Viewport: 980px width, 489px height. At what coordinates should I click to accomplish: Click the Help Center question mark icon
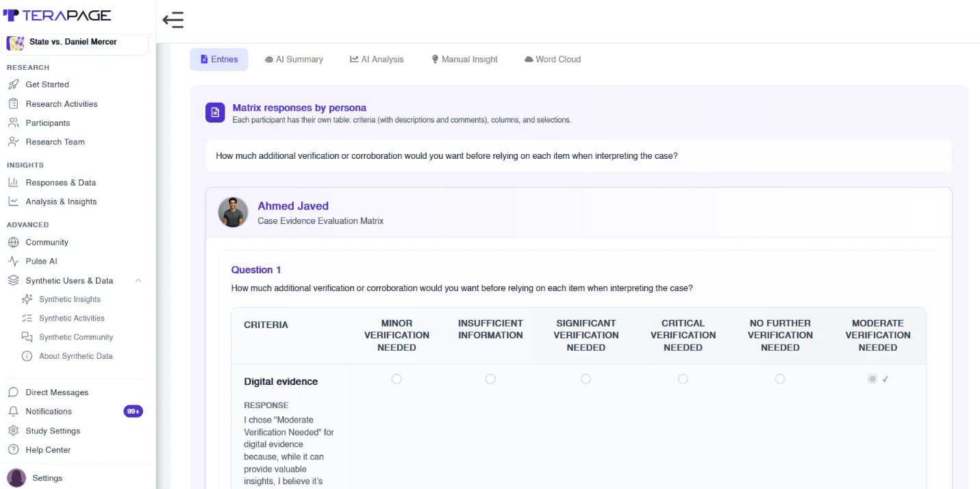[x=13, y=450]
